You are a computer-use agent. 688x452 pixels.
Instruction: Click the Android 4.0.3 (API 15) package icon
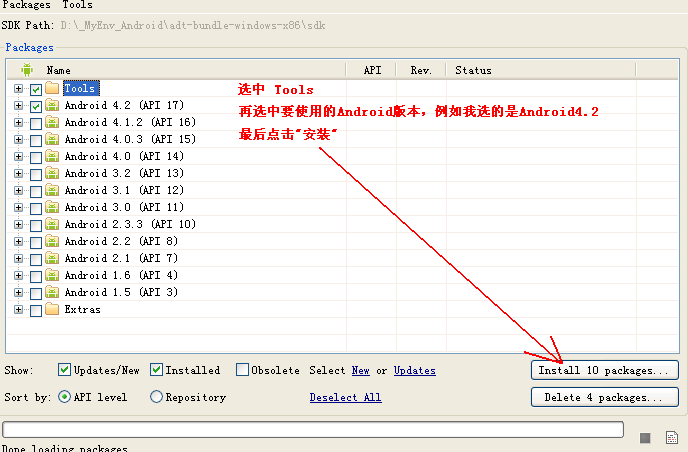52,140
